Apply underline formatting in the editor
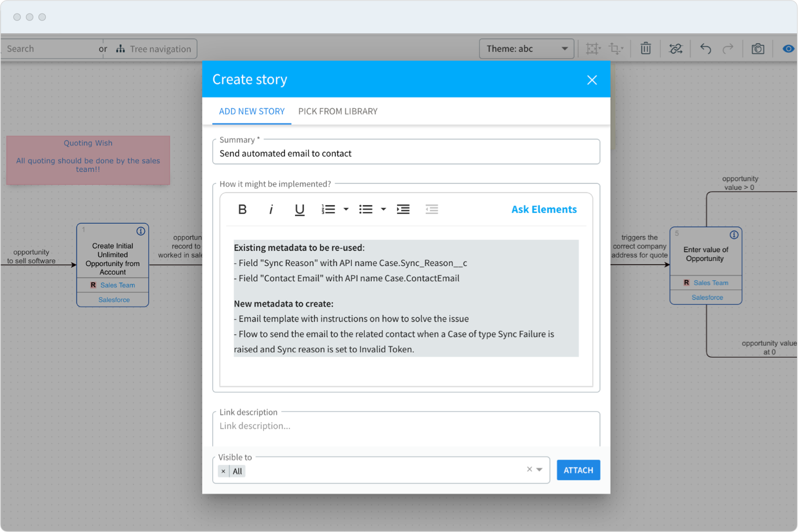 coord(299,210)
